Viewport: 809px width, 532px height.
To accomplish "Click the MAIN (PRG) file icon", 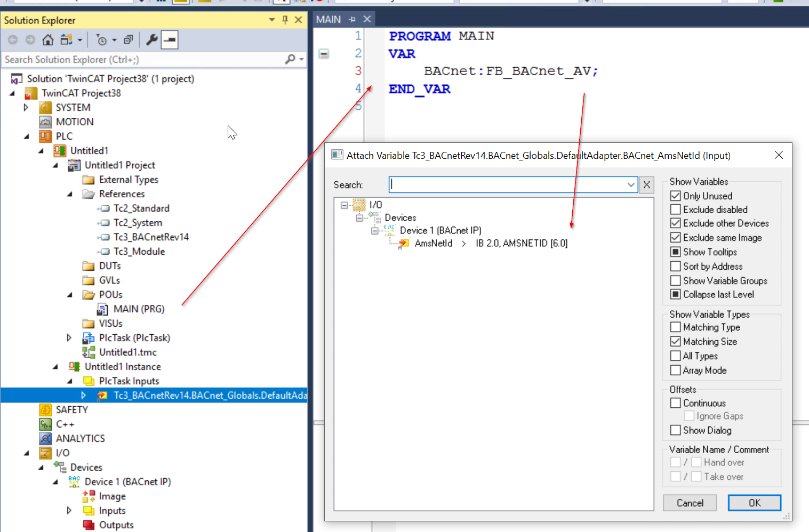I will pyautogui.click(x=102, y=309).
